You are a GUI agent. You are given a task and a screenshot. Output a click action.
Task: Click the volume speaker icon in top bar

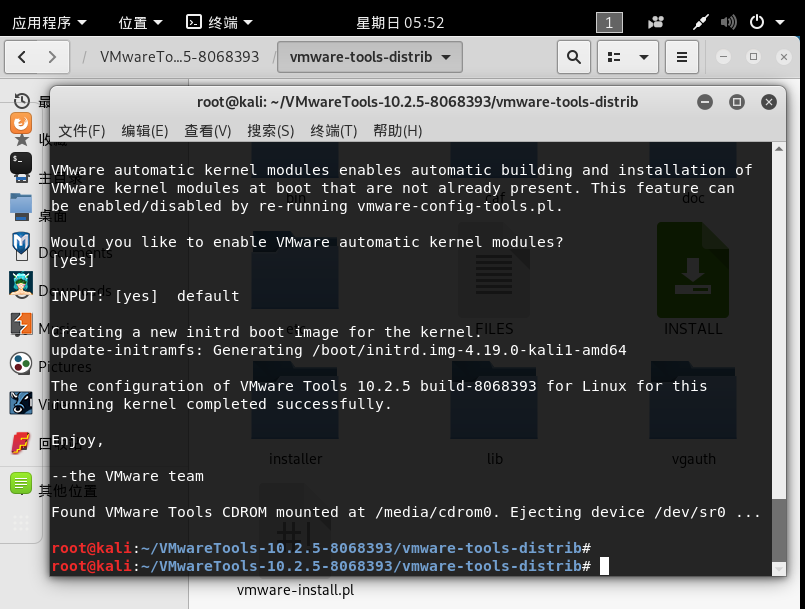tap(729, 22)
